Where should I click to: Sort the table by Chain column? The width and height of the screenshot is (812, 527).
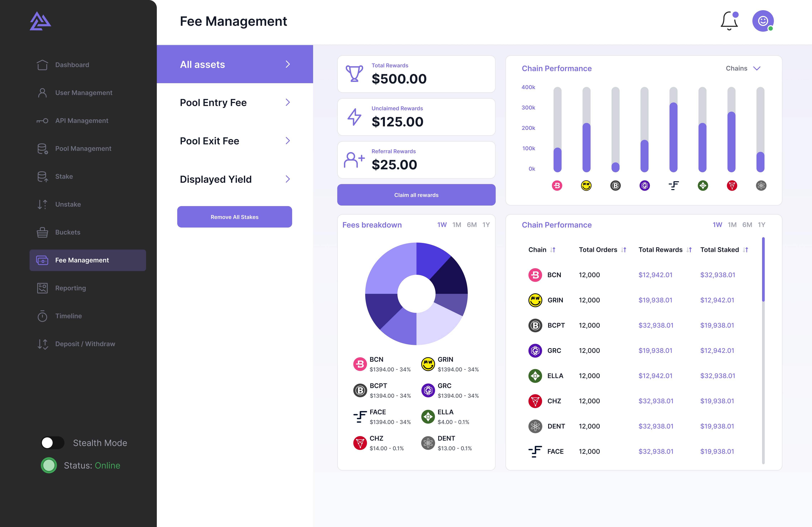click(x=553, y=250)
